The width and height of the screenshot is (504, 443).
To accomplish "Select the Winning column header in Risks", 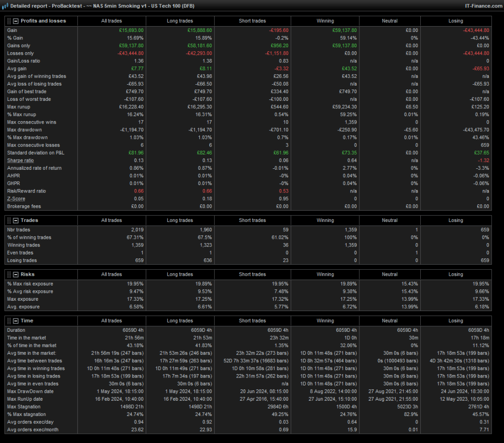I will pos(325,274).
